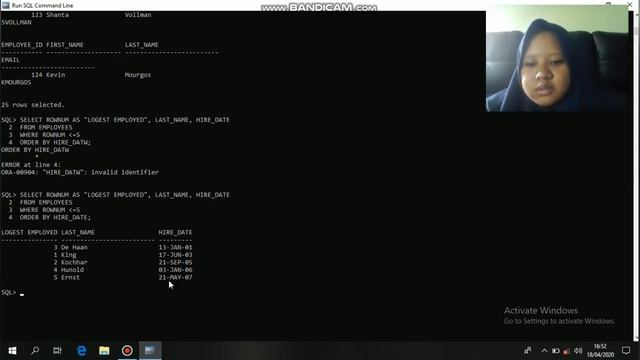Show hidden tray icons chevron
This screenshot has height=360, width=640.
(x=544, y=351)
